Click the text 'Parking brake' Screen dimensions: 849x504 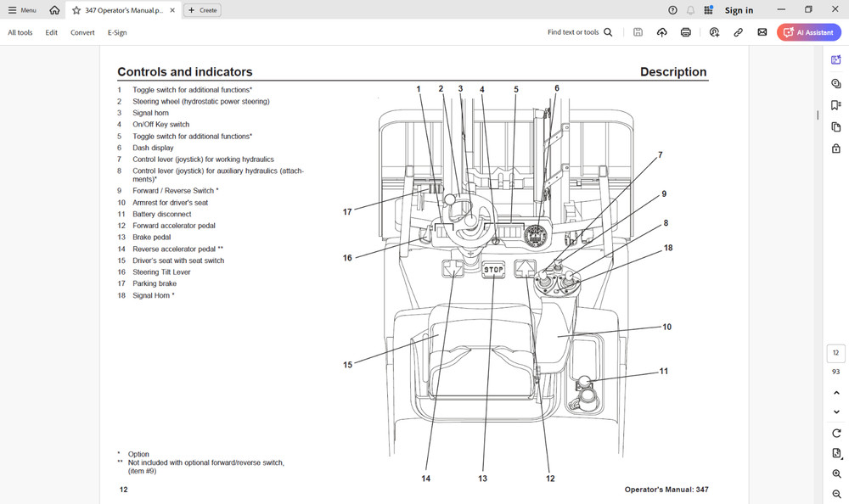155,283
